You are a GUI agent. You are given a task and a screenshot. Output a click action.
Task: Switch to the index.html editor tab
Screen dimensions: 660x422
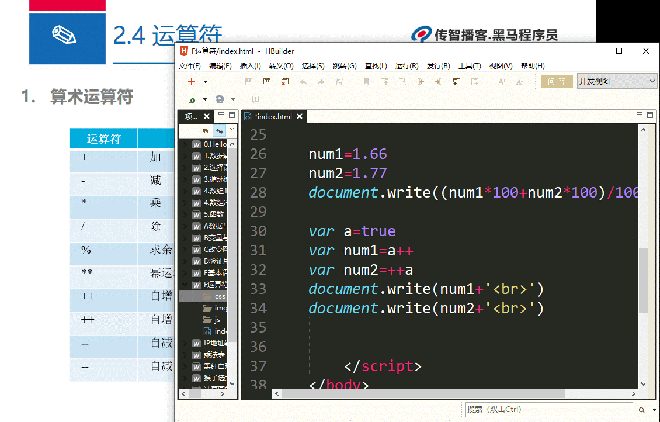272,117
